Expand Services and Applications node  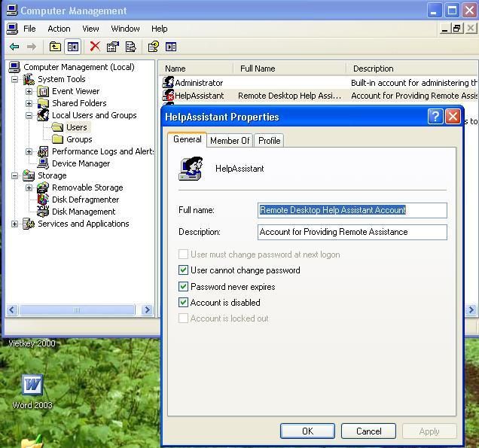(x=15, y=224)
